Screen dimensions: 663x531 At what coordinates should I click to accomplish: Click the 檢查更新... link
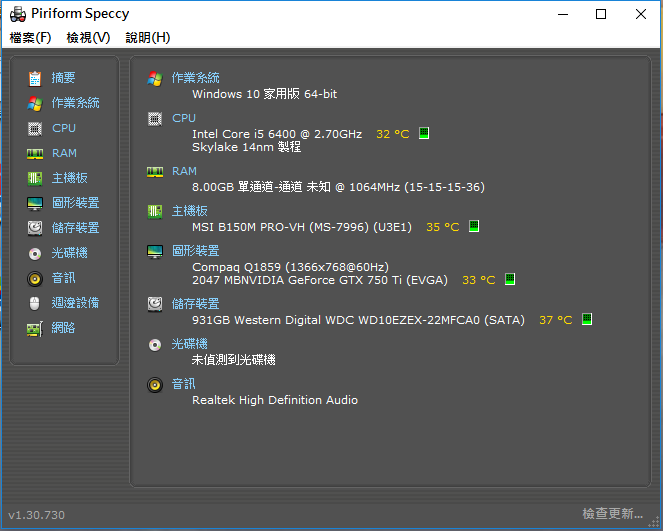click(x=613, y=514)
